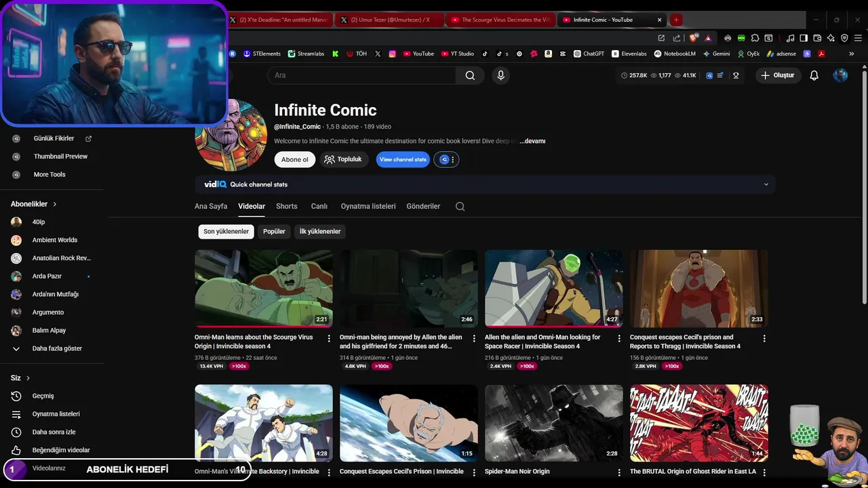Open the Gemini bookmark

click(716, 54)
